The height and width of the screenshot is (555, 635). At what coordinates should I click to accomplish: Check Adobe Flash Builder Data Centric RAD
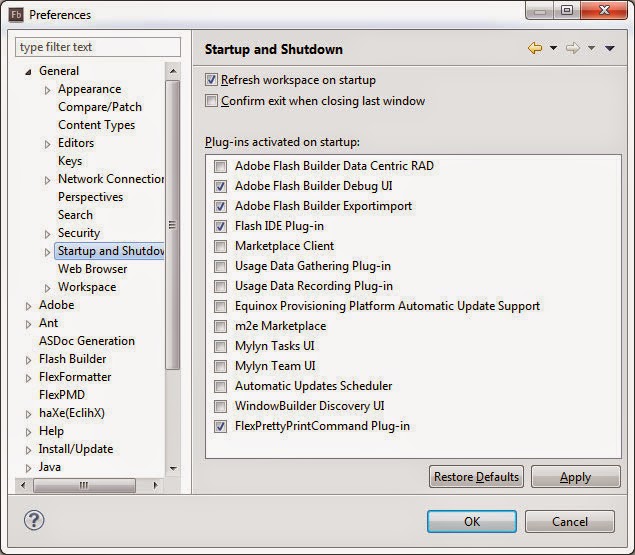click(220, 166)
